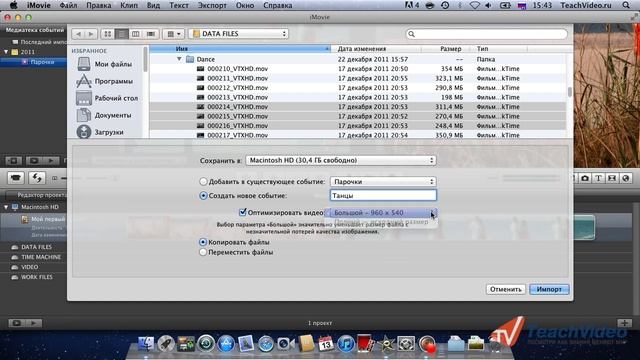Select add to existing event radio button
This screenshot has height=360, width=640.
pos(203,181)
